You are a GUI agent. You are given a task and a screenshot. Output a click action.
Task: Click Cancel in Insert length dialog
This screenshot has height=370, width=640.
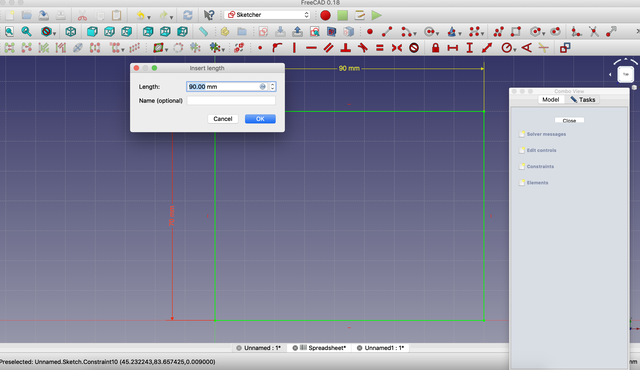(x=222, y=119)
